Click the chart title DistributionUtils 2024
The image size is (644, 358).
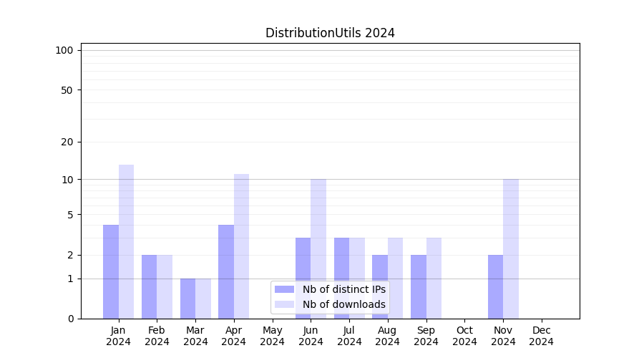pyautogui.click(x=330, y=33)
